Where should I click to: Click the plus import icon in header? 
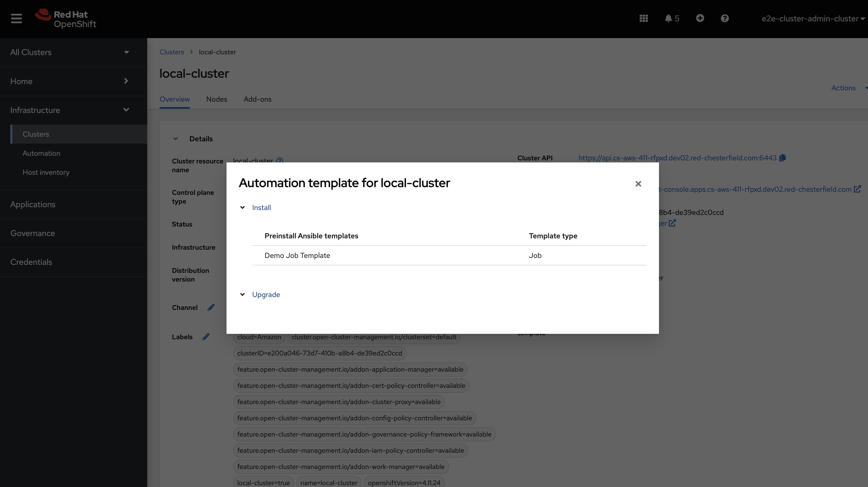[700, 19]
